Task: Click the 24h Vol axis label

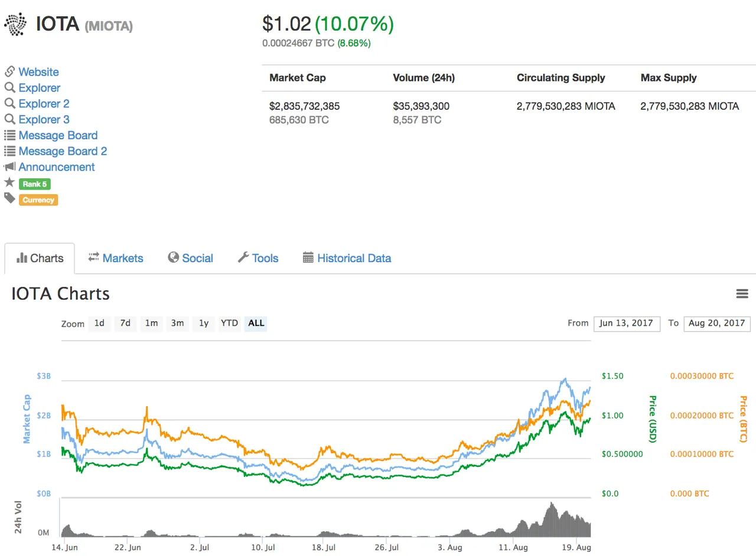Action: pyautogui.click(x=18, y=518)
